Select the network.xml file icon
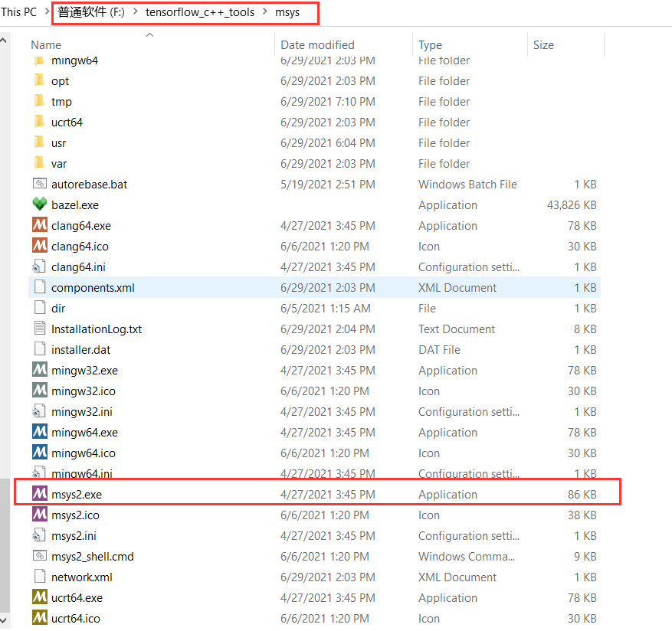The height and width of the screenshot is (631, 672). 39,577
